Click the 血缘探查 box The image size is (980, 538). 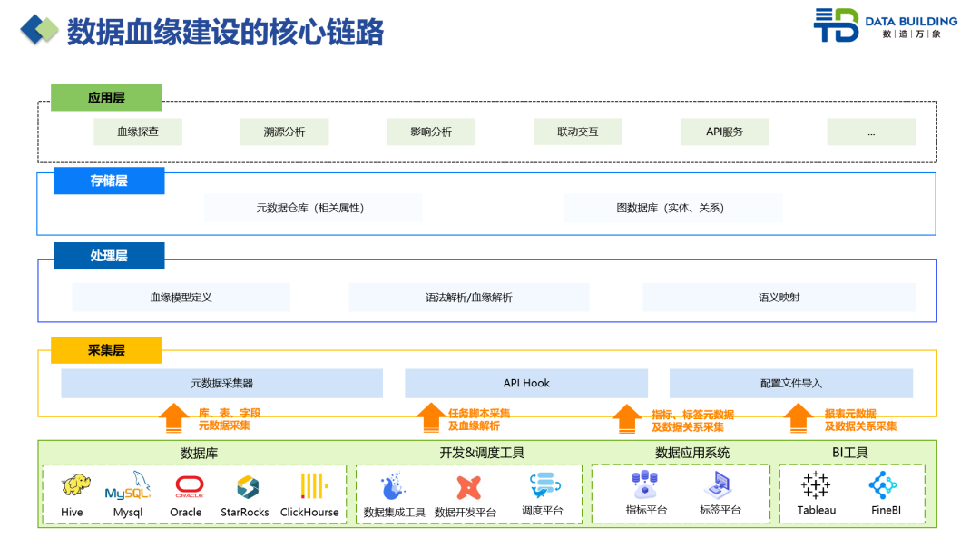tap(138, 132)
